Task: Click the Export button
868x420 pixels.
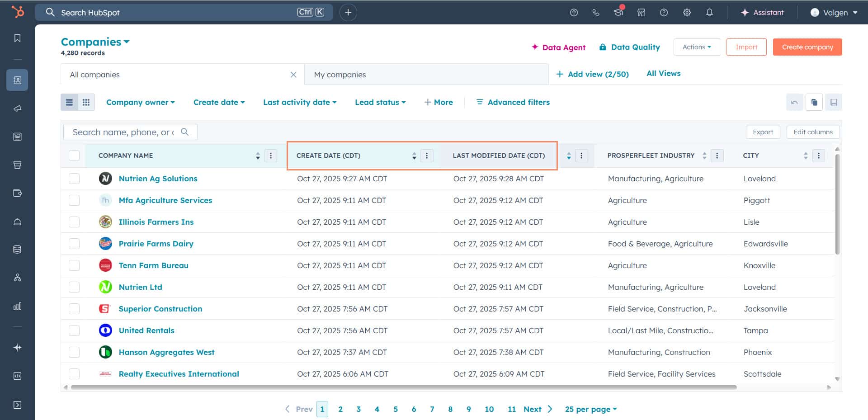Action: [x=763, y=132]
